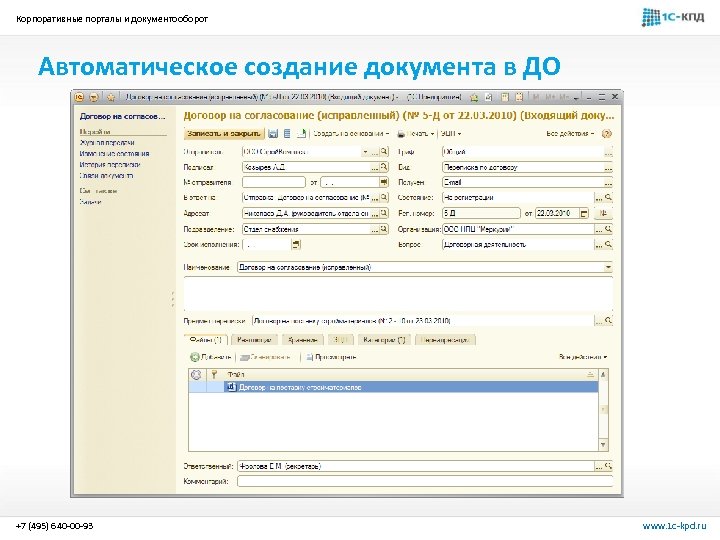Click the Файл column header in the files table
The width and height of the screenshot is (720, 540).
(409, 375)
